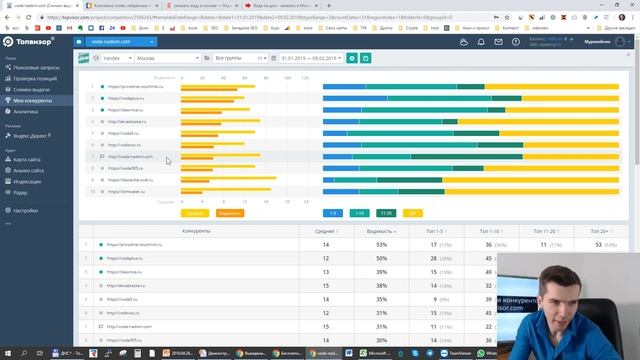The height and width of the screenshot is (360, 640).
Task: Click the folder icon before Все группы
Action: click(207, 58)
